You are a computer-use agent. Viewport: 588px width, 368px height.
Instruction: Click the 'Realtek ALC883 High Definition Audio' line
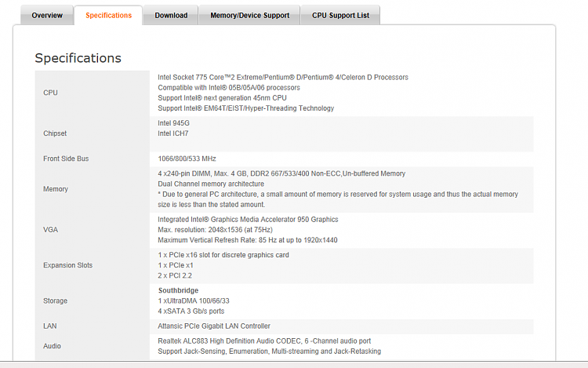point(264,341)
